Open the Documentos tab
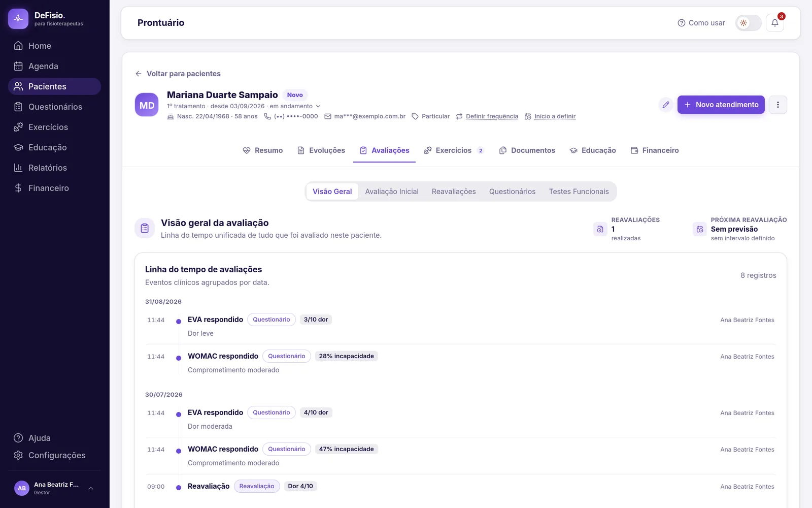This screenshot has height=508, width=812. (x=527, y=150)
